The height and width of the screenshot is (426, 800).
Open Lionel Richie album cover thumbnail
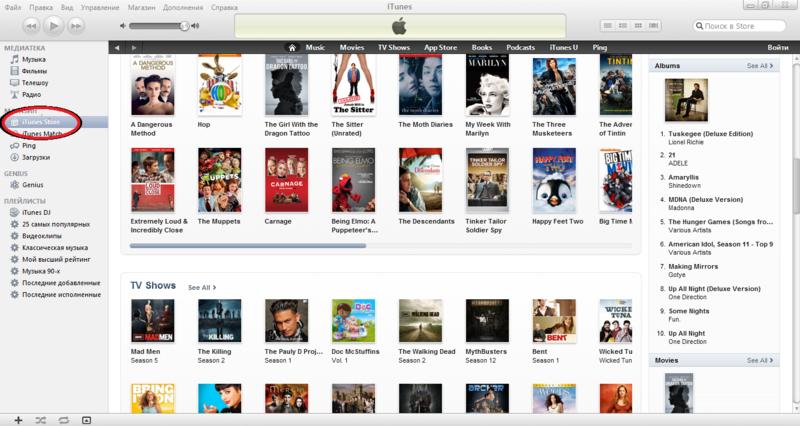point(686,99)
